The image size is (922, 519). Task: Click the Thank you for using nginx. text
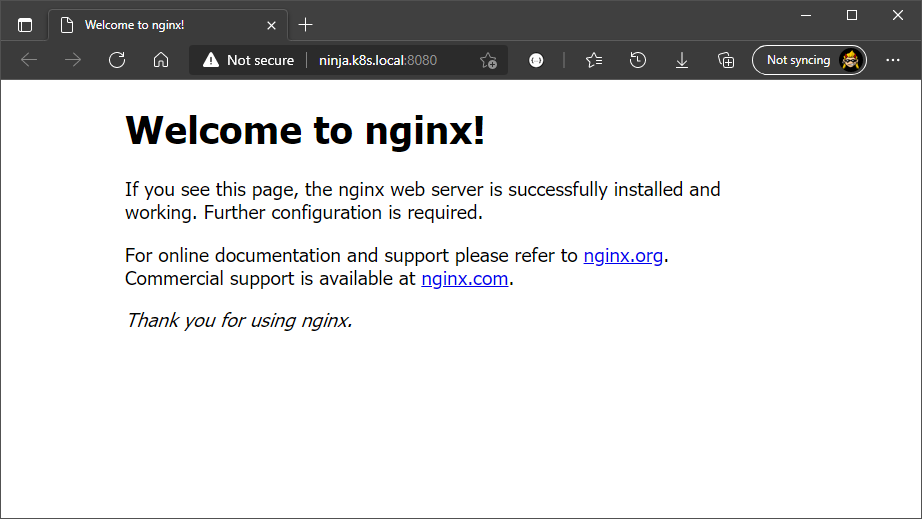239,321
